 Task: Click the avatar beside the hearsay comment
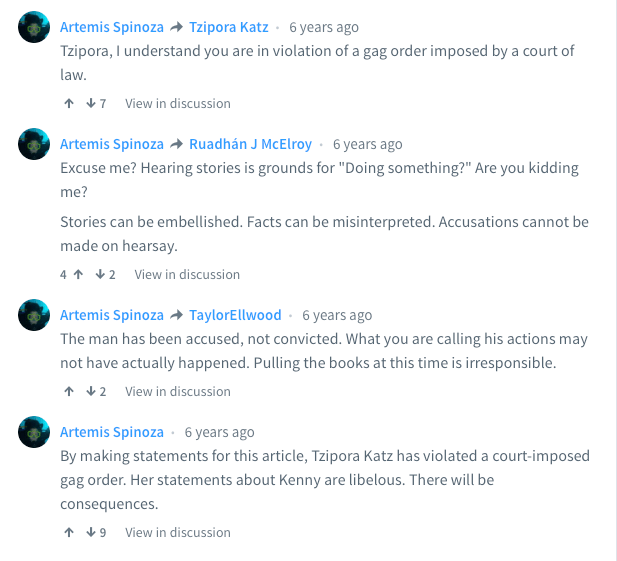(x=34, y=145)
